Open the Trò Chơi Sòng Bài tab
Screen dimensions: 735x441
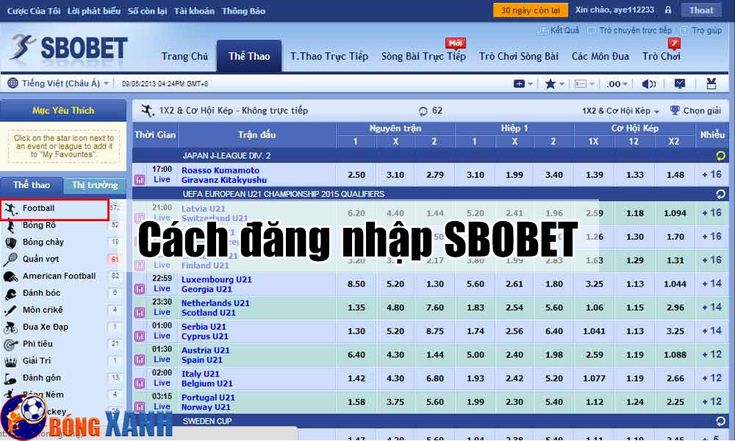pyautogui.click(x=518, y=56)
